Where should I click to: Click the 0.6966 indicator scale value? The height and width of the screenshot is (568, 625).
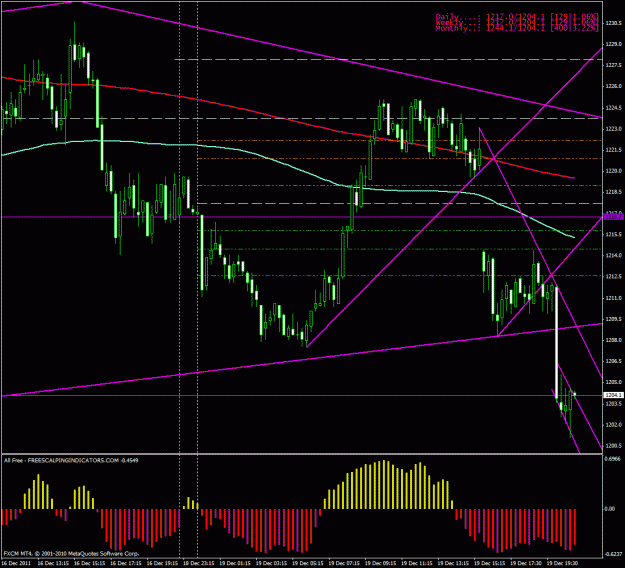(x=613, y=459)
